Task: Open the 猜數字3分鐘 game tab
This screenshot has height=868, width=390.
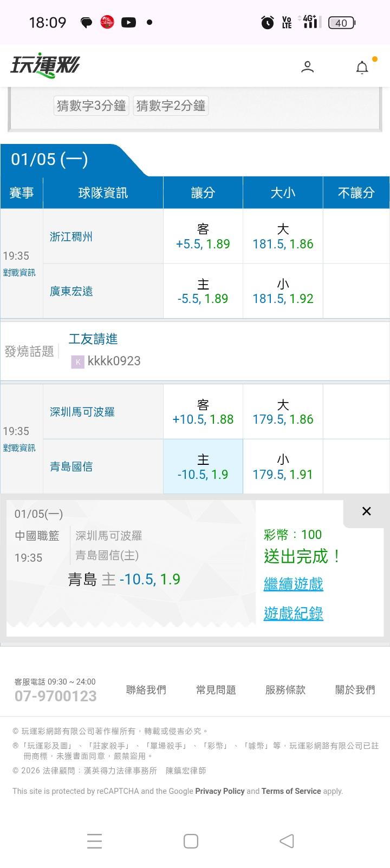Action: (x=92, y=106)
